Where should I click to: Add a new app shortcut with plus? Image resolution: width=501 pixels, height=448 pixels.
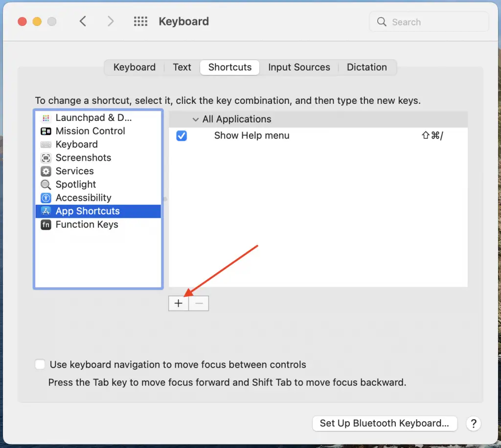tap(179, 303)
